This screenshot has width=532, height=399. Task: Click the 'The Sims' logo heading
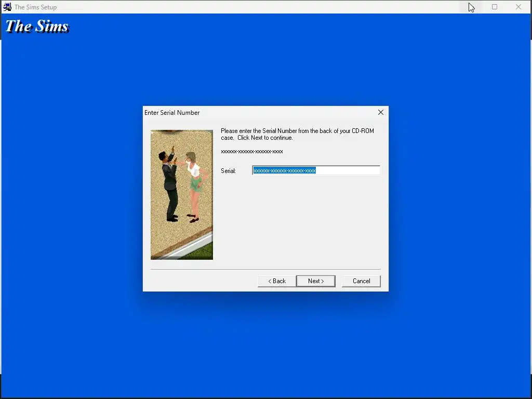[37, 26]
